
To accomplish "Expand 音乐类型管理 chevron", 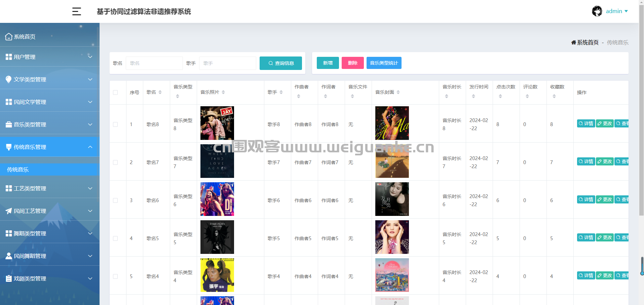I will [90, 124].
